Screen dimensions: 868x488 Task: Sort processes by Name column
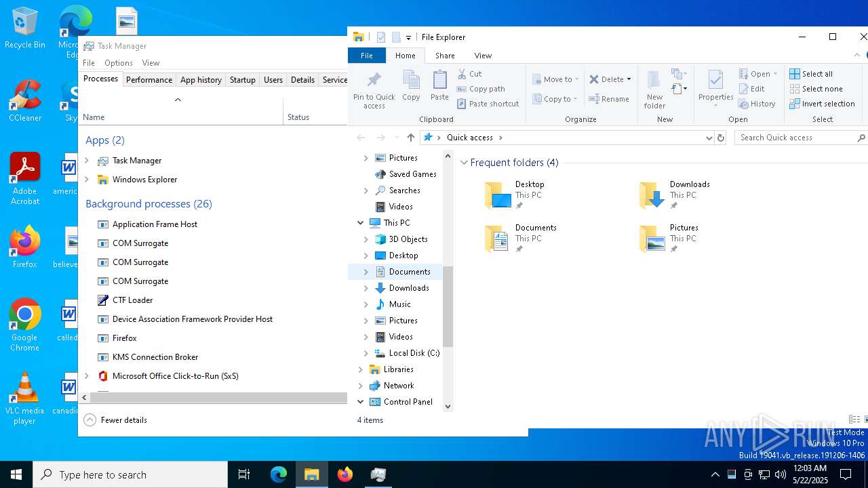coord(180,112)
